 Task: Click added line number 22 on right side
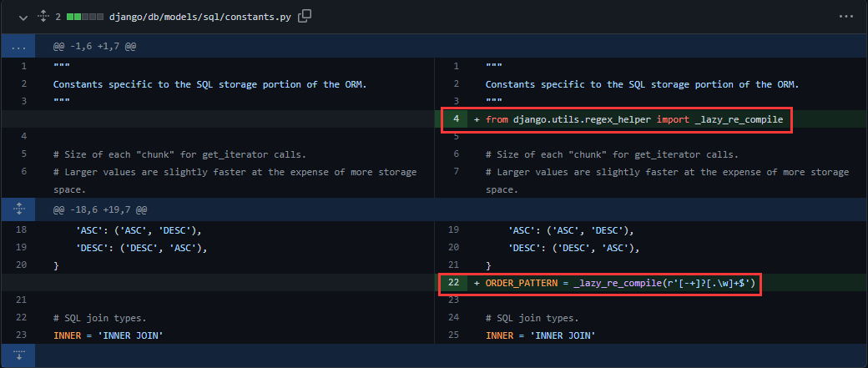point(454,283)
